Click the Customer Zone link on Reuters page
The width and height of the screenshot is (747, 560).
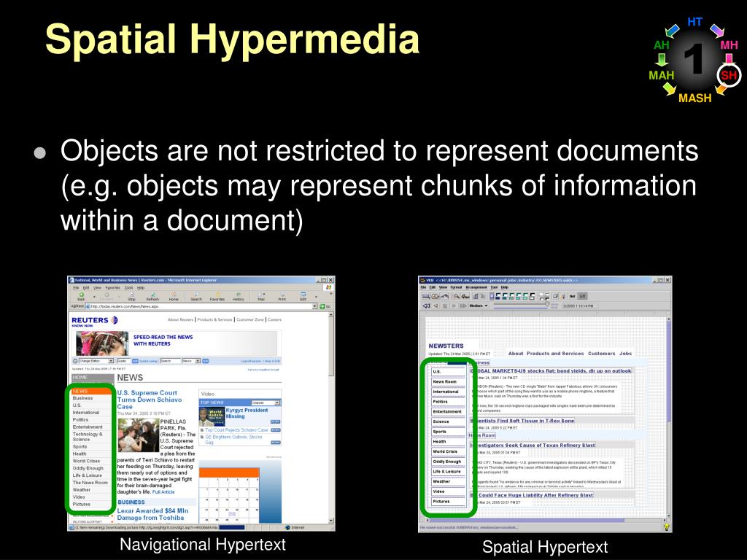(249, 319)
